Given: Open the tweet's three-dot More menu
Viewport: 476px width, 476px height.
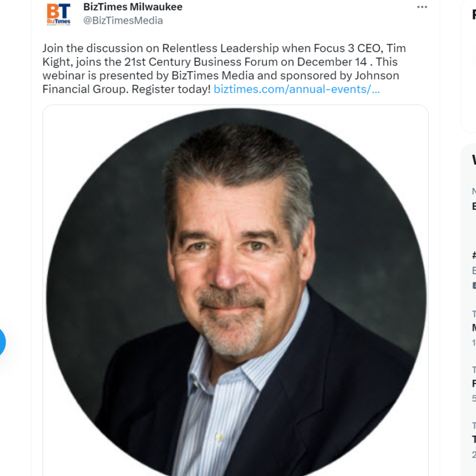Looking at the screenshot, I should [x=422, y=7].
